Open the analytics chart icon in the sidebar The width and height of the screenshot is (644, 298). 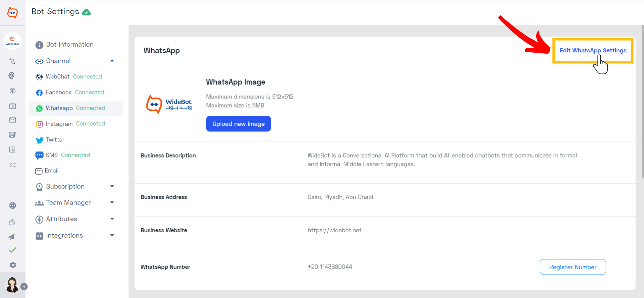[12, 150]
